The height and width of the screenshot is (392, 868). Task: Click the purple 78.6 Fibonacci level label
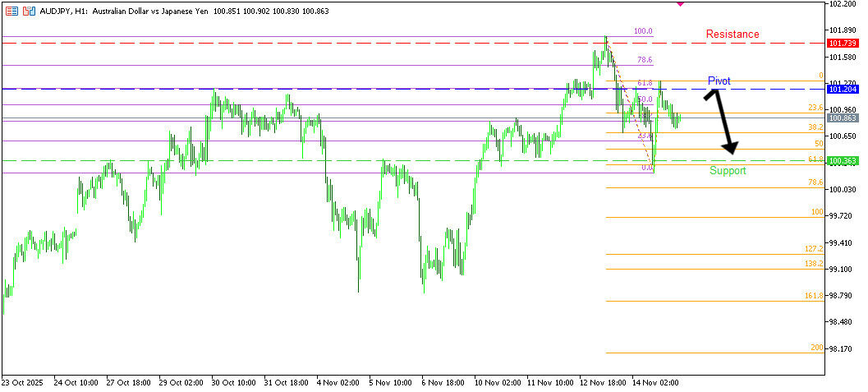[x=645, y=60]
